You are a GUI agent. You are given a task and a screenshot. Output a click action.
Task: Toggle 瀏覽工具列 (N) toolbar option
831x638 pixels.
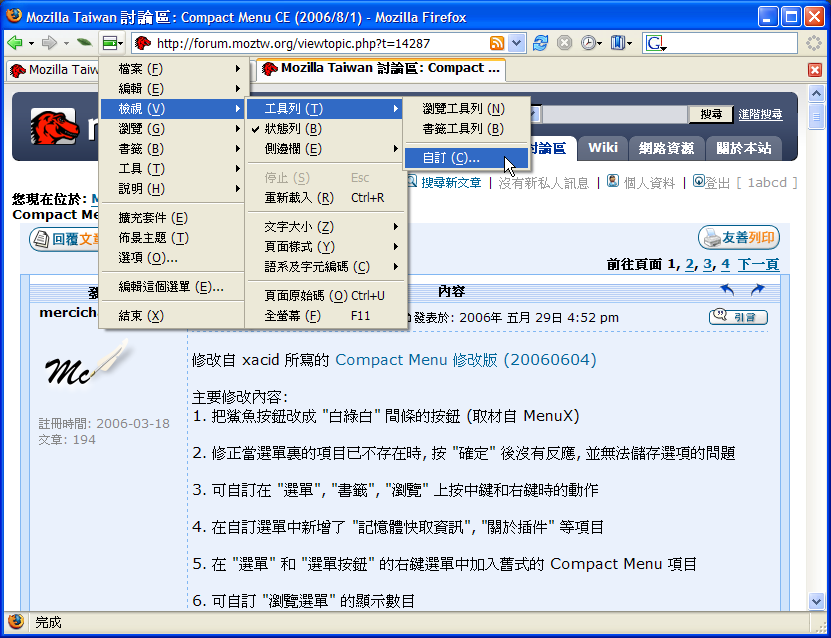point(466,109)
